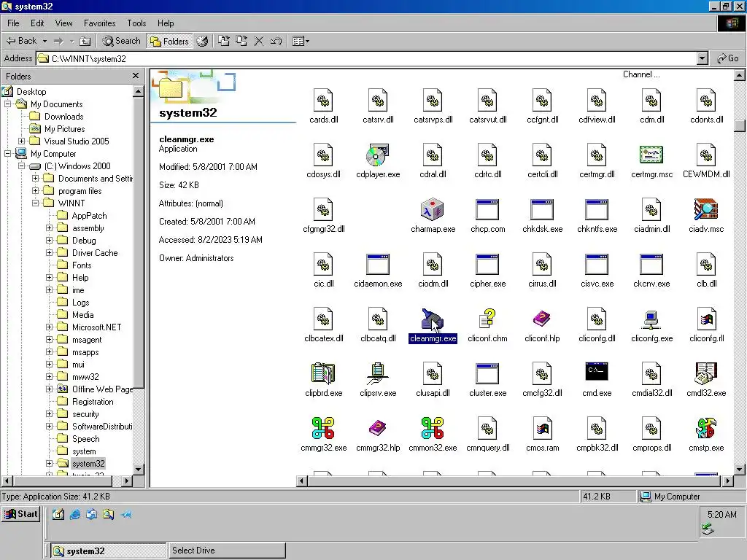
Task: Launch Internet Explorer from Quick Launch
Action: click(75, 514)
